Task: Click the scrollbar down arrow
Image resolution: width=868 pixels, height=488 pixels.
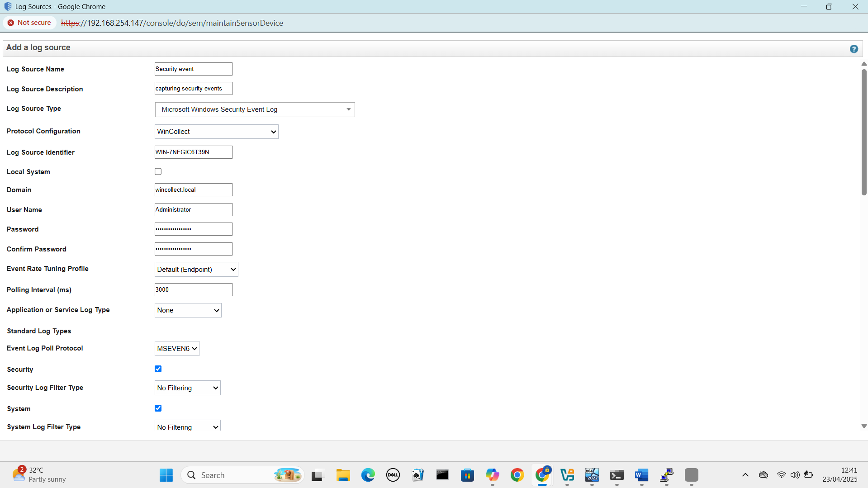Action: (863, 426)
